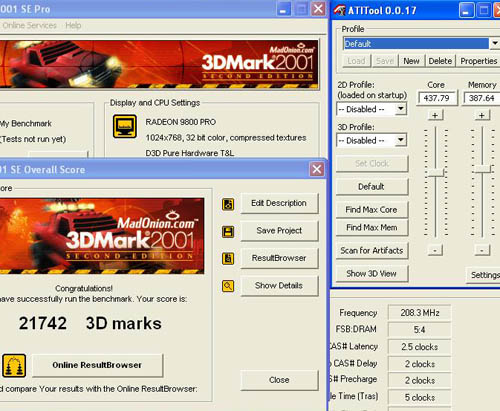Image resolution: width=500 pixels, height=411 pixels.
Task: Open the Online Services menu
Action: point(29,25)
